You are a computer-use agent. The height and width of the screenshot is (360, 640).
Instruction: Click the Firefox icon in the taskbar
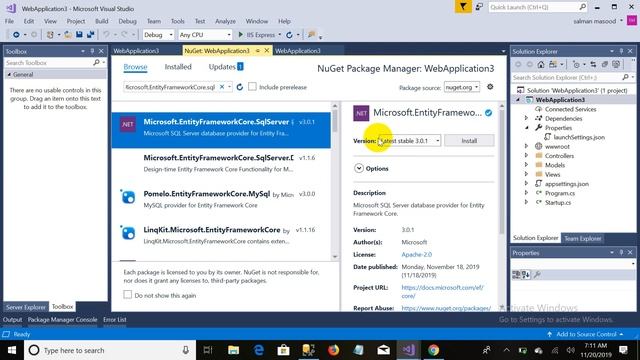333,350
